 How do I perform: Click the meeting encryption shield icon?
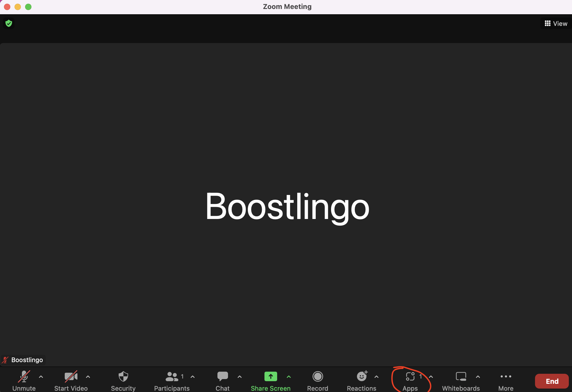[8, 23]
